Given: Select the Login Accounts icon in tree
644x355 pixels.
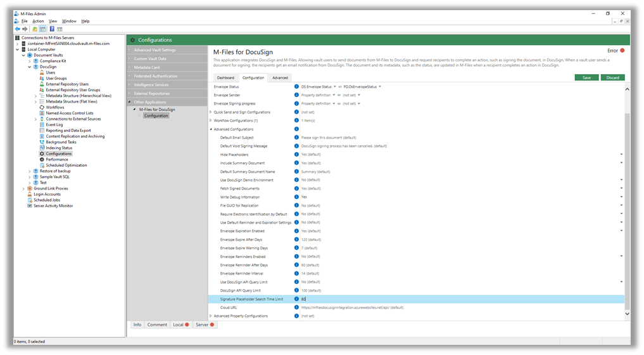Looking at the screenshot, I should (30, 194).
